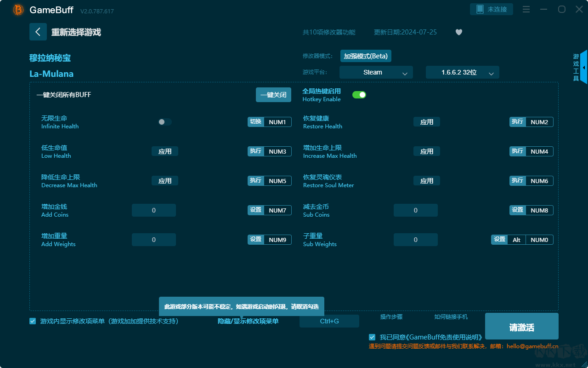
Task: Click the 设置 label next to NUM7
Action: tap(256, 210)
